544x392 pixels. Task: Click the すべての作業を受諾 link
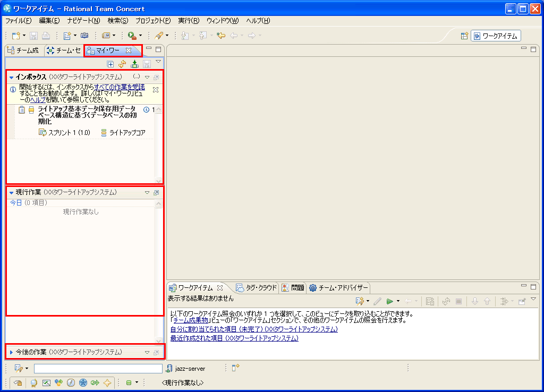(120, 87)
